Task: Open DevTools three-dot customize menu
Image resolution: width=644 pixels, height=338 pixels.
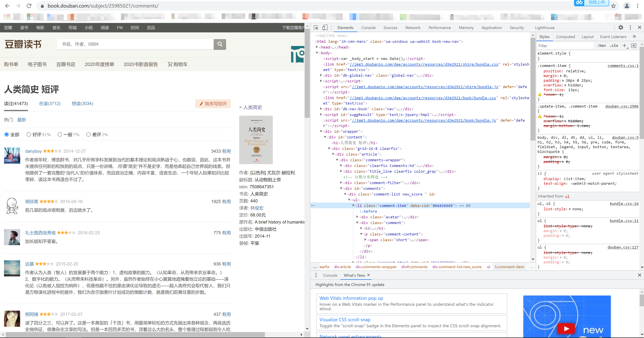Action: (x=630, y=28)
